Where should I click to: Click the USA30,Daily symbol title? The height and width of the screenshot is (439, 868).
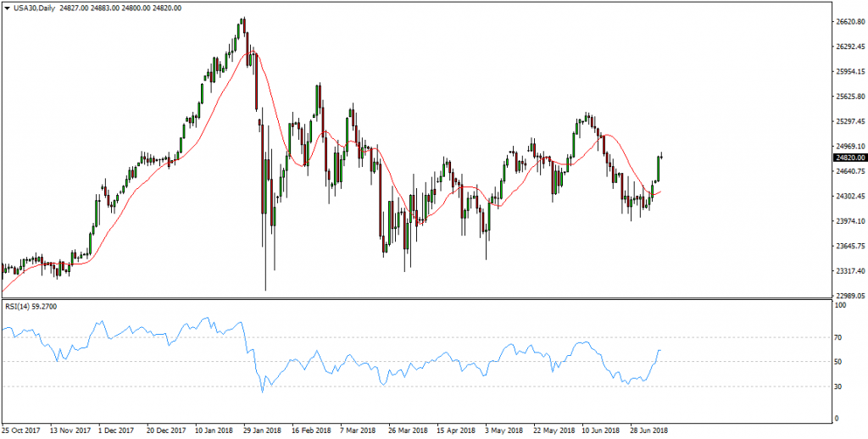pyautogui.click(x=31, y=8)
